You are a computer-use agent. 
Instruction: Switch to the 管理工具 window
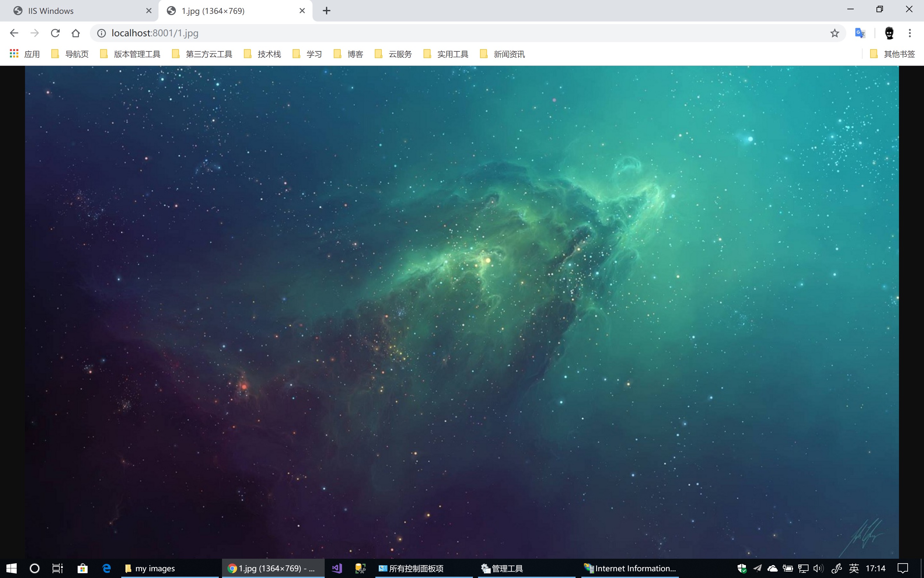[x=527, y=568]
